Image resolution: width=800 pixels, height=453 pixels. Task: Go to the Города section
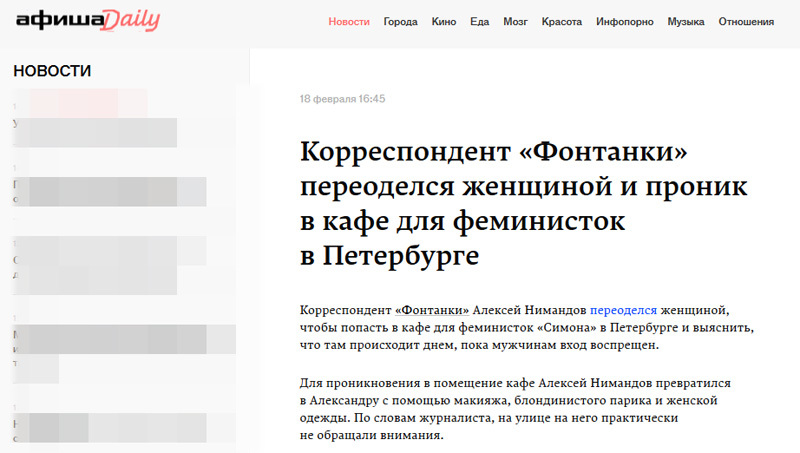[x=401, y=22]
